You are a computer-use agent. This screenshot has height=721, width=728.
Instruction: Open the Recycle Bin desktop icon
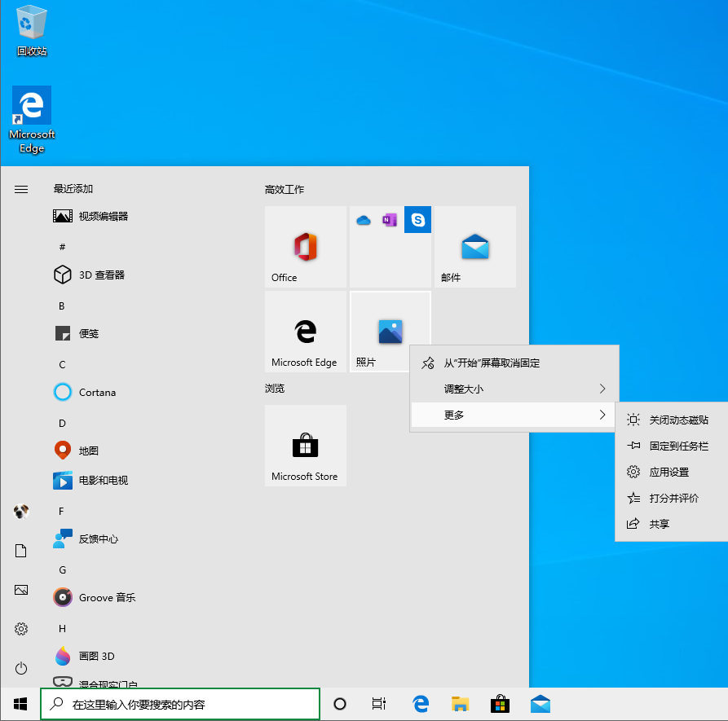[x=32, y=30]
